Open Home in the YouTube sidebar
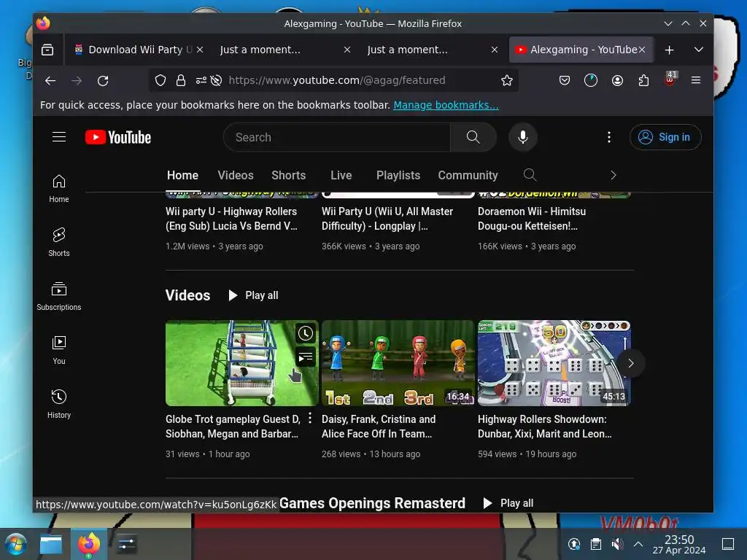This screenshot has width=747, height=560. click(x=59, y=189)
